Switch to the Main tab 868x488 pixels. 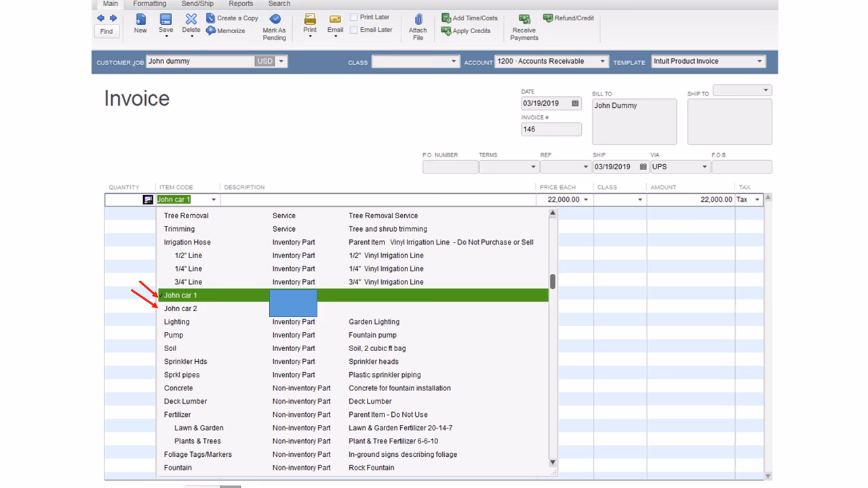[x=110, y=3]
